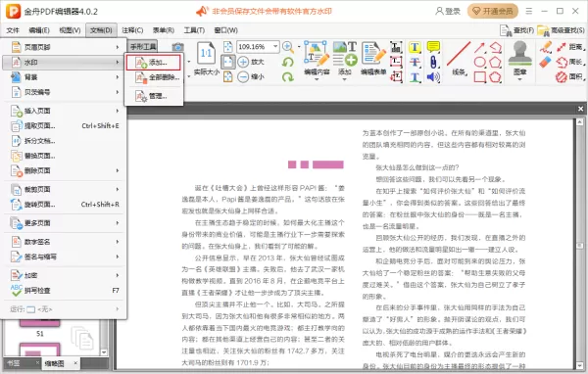This screenshot has width=588, height=374.
Task: Select 管理... in the watermark submenu
Action: pyautogui.click(x=154, y=96)
